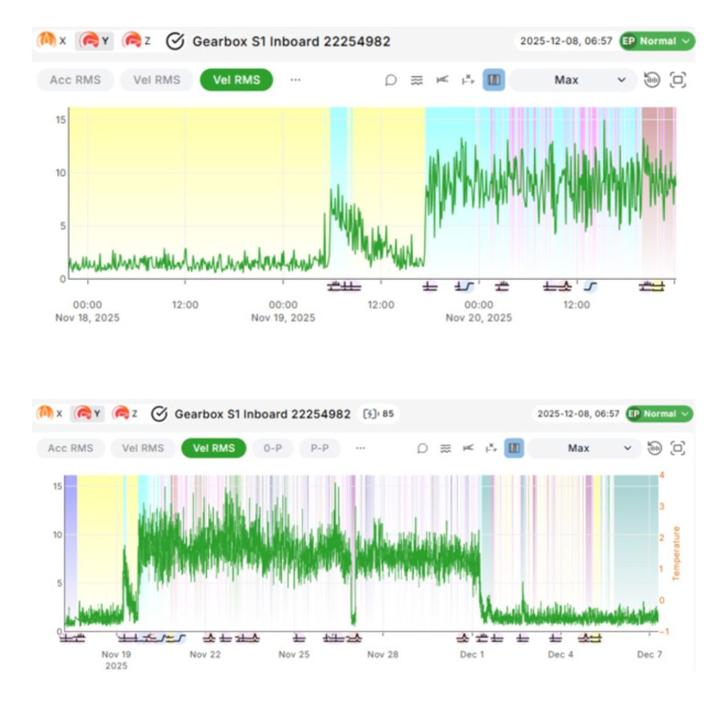Viewport: 728px width, 717px height.
Task: Click the fullscreen icon in the battery-85 panel
Action: coord(678,448)
